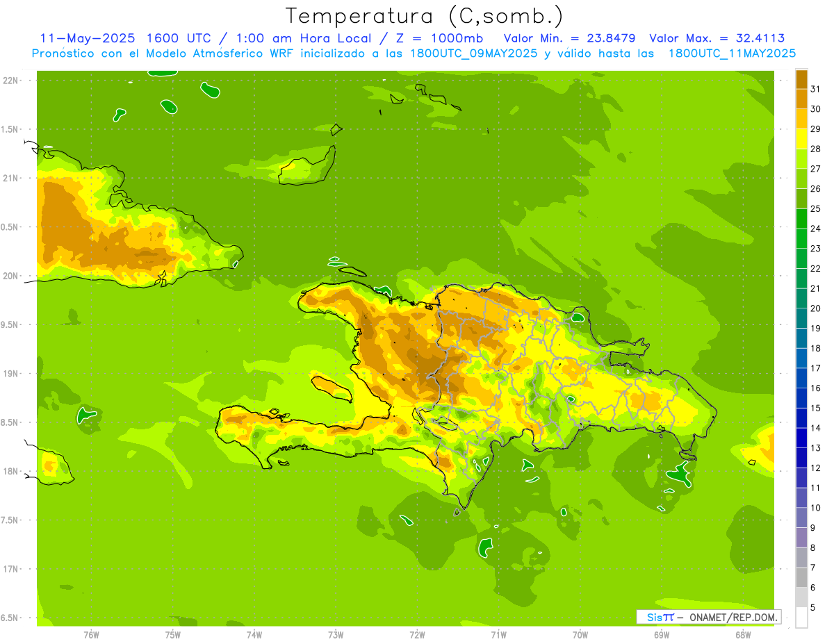The image size is (834, 644).
Task: Click the colorbar label "10"
Action: (x=816, y=508)
